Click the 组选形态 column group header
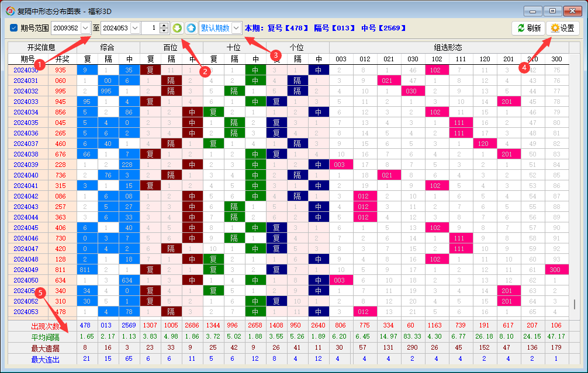 click(x=448, y=48)
